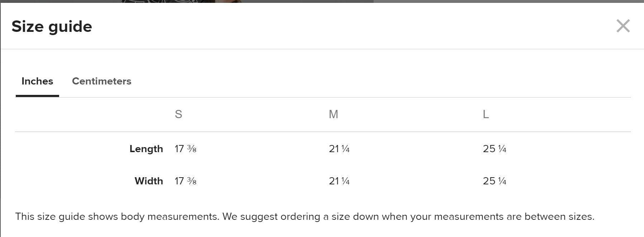Click the Width row label

click(x=149, y=181)
